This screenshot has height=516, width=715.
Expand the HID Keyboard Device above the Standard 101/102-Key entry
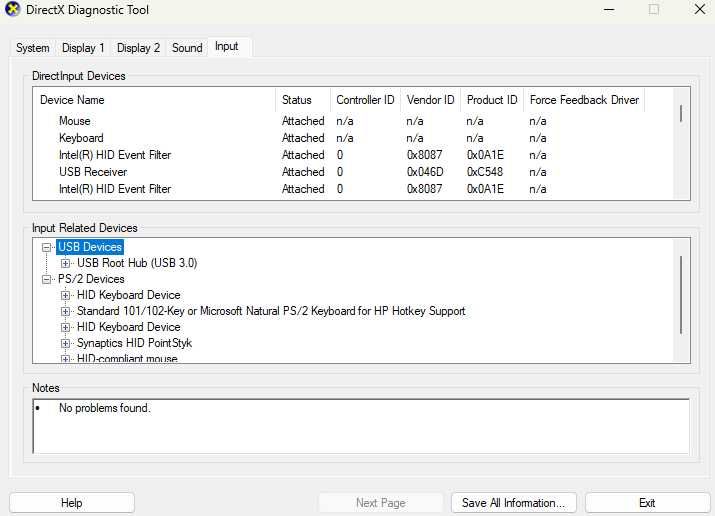[x=65, y=295]
